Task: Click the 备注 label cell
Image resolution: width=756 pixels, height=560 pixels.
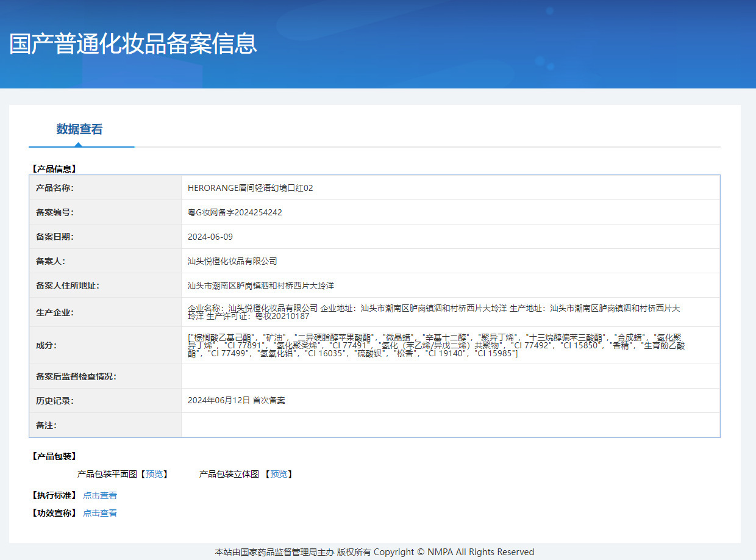Action: coord(105,425)
